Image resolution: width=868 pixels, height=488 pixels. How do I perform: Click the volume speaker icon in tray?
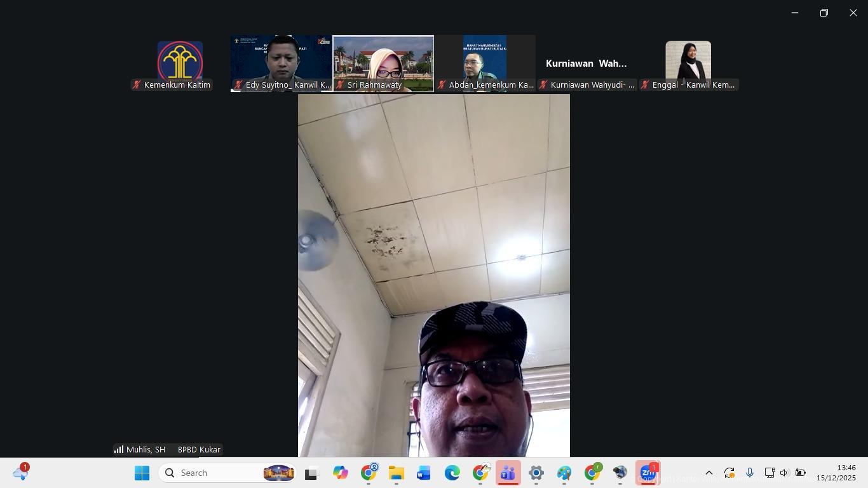pyautogui.click(x=784, y=473)
